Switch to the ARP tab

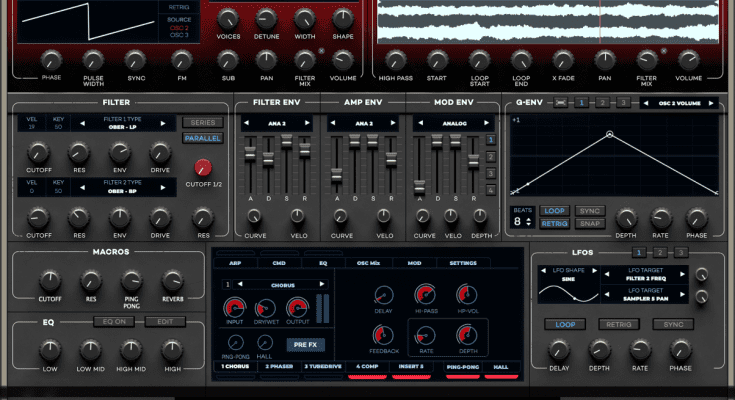[235, 263]
